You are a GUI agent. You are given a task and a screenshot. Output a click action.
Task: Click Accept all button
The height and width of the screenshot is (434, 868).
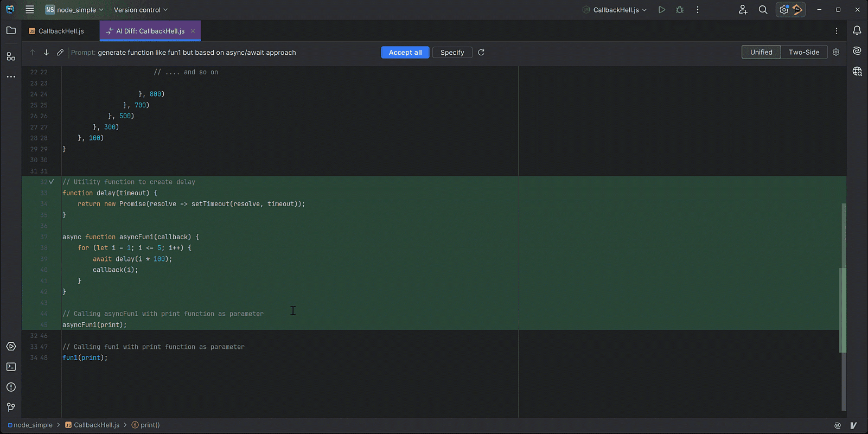pyautogui.click(x=405, y=53)
